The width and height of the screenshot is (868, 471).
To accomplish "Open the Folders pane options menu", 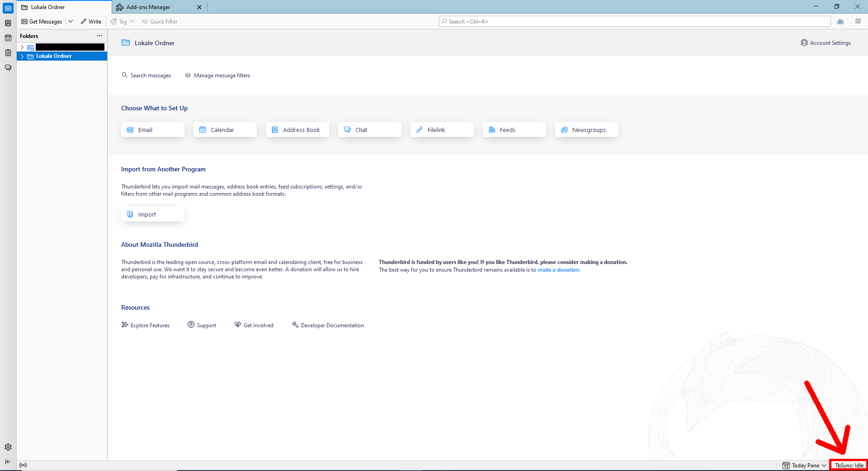I will pos(99,36).
